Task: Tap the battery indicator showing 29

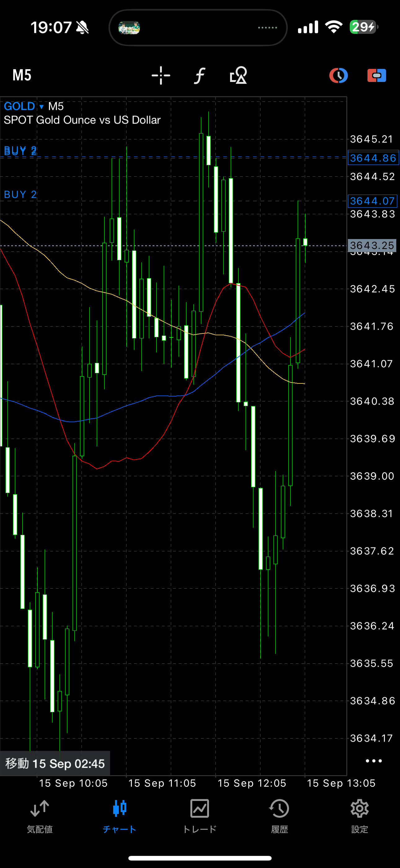Action: [x=364, y=27]
